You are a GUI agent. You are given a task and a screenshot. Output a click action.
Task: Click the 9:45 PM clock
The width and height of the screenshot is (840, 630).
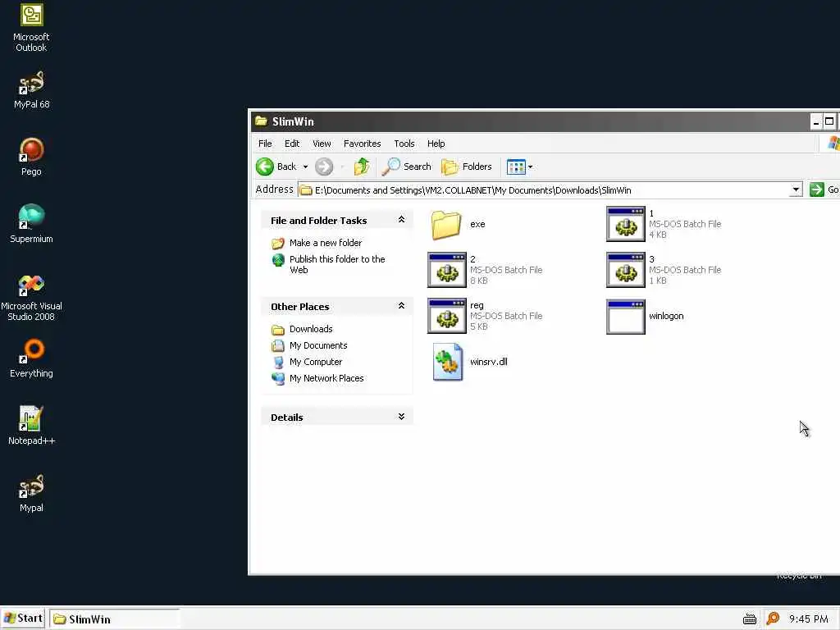click(808, 619)
